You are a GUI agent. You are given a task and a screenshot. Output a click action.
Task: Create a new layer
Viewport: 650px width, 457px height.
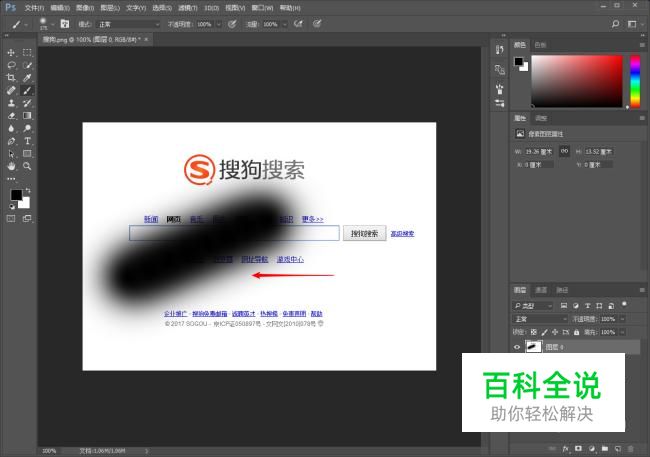point(618,448)
